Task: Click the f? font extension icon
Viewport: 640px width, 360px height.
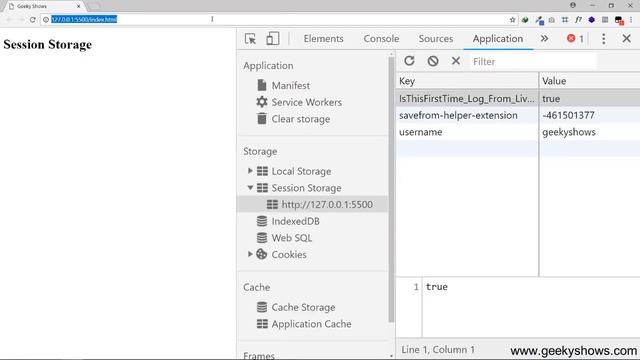Action: click(x=578, y=19)
